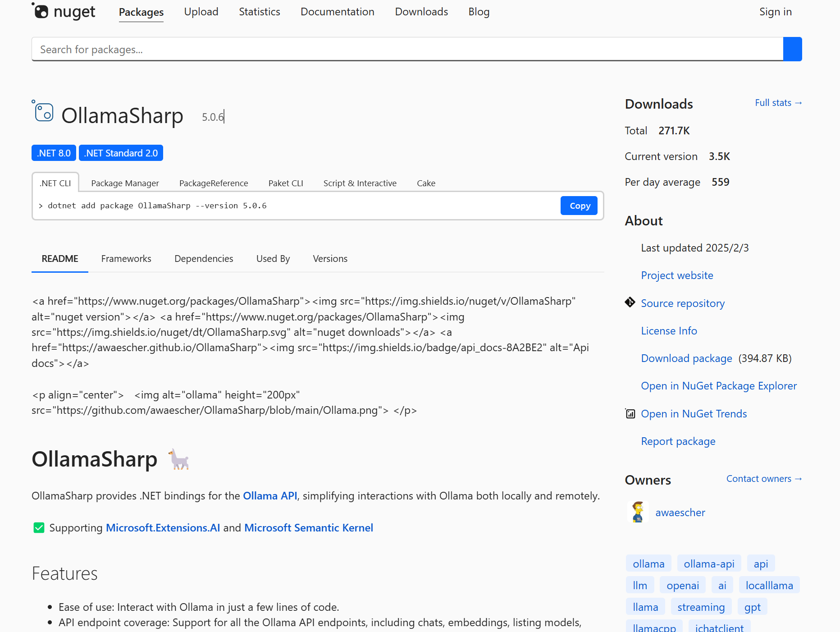This screenshot has width=840, height=632.
Task: Open the Documentation nav item
Action: pyautogui.click(x=338, y=12)
